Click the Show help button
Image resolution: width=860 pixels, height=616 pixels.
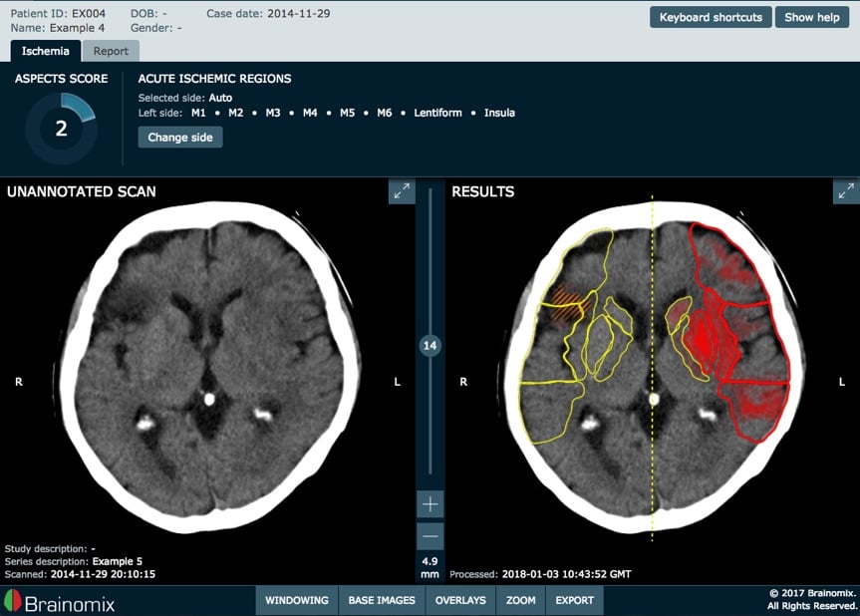click(812, 17)
